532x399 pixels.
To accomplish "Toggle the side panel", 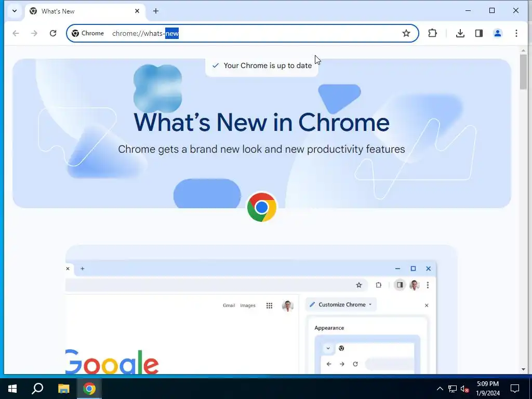I will click(478, 33).
